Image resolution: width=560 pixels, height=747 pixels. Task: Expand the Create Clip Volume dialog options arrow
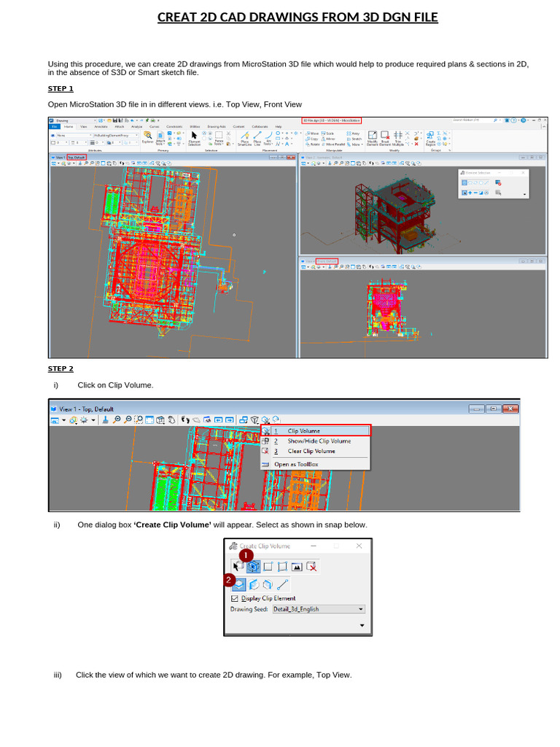coord(362,625)
